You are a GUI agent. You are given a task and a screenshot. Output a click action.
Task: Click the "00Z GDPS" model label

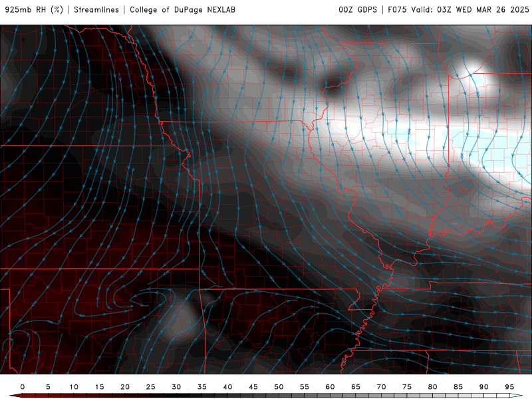(x=358, y=10)
